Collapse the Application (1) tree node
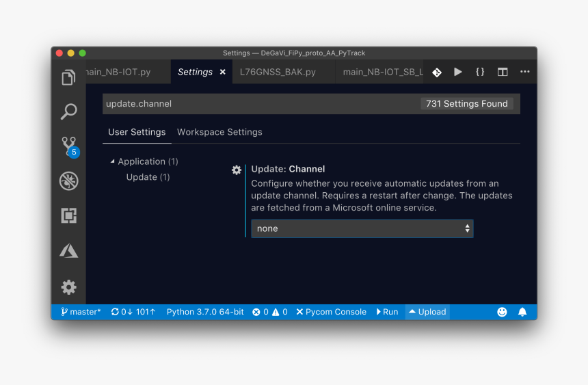588x385 pixels. point(144,161)
